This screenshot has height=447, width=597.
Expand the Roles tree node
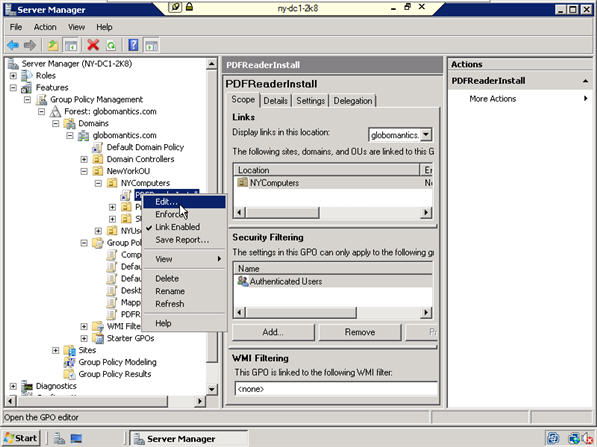(x=13, y=76)
